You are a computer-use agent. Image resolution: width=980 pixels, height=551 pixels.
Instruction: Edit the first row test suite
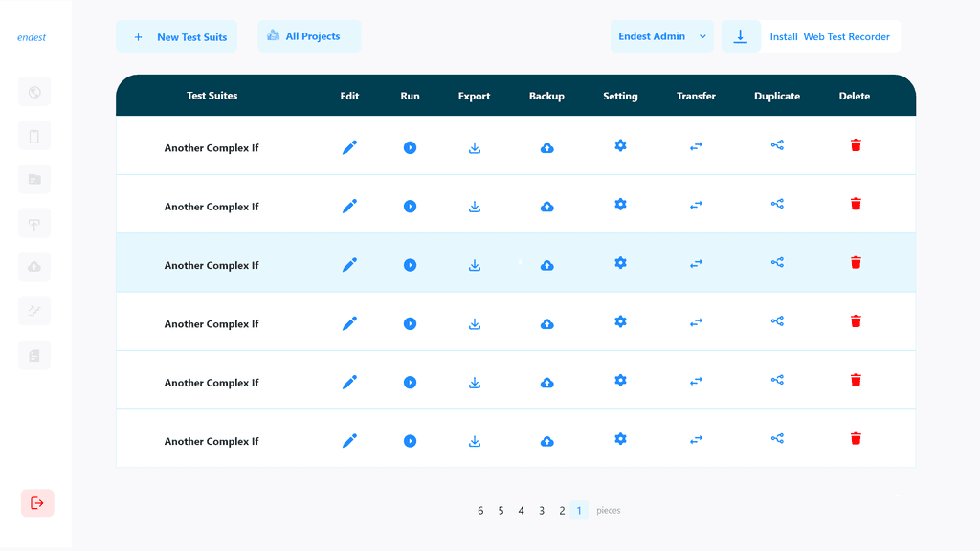(349, 147)
